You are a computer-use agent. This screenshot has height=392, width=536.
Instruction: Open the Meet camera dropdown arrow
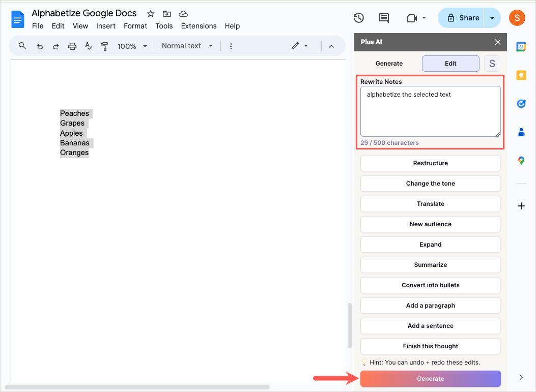coord(424,18)
